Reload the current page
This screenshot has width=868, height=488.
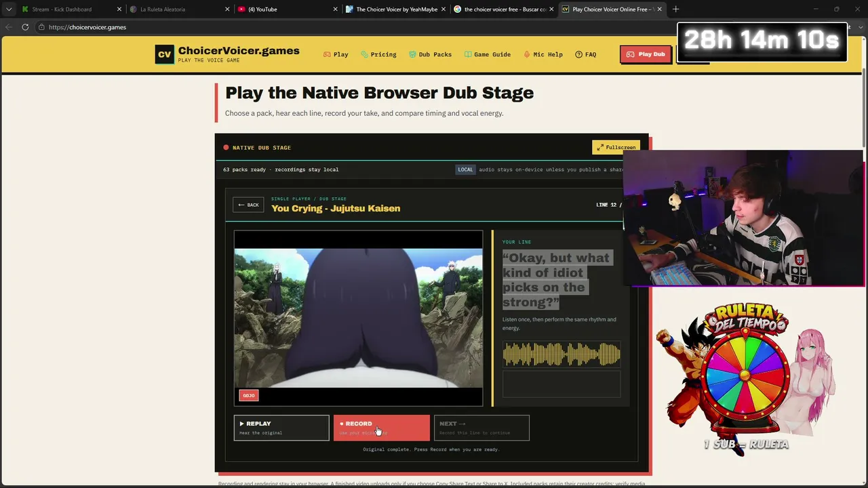click(25, 27)
